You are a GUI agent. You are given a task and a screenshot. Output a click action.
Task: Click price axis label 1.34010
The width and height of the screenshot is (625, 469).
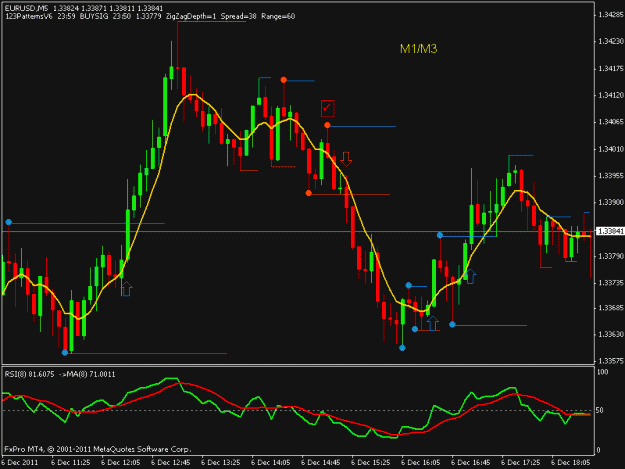click(611, 149)
